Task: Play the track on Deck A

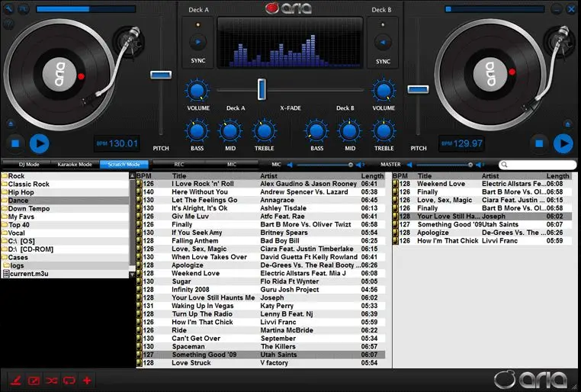Action: (40, 143)
